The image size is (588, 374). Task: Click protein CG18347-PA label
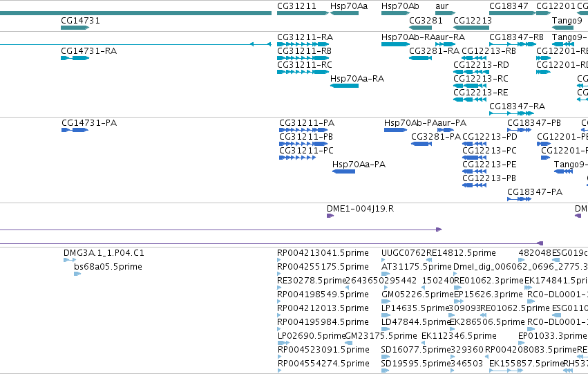pos(535,191)
